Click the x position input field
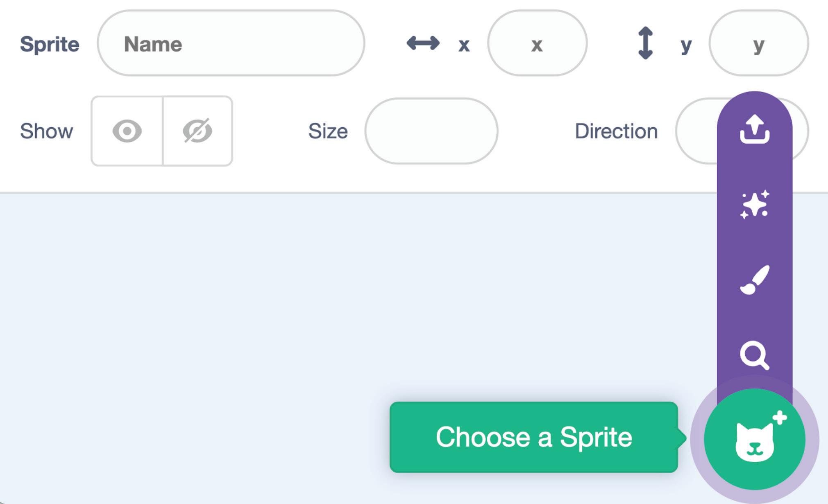Screen dimensions: 828x504 [537, 43]
